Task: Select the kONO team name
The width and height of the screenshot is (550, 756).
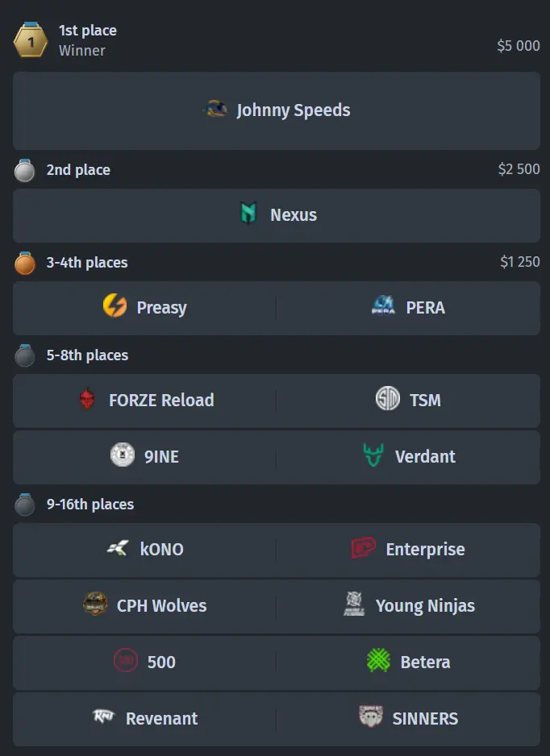Action: (x=161, y=549)
